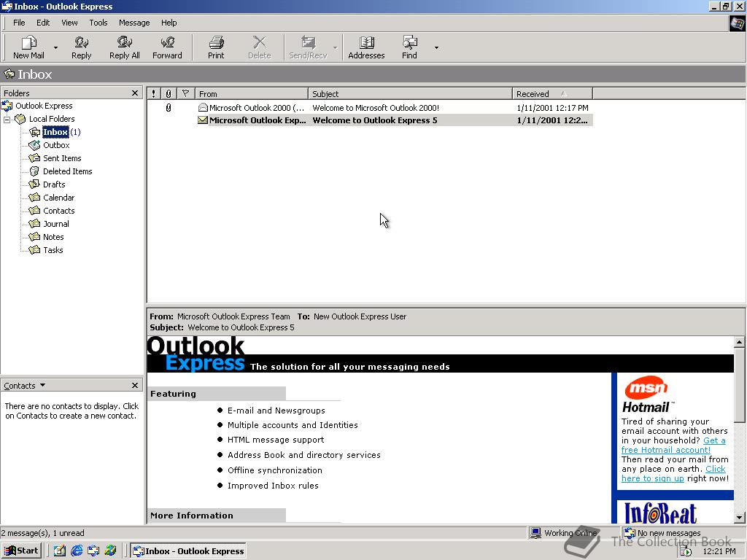The height and width of the screenshot is (560, 747).
Task: Open the File menu
Action: 19,23
